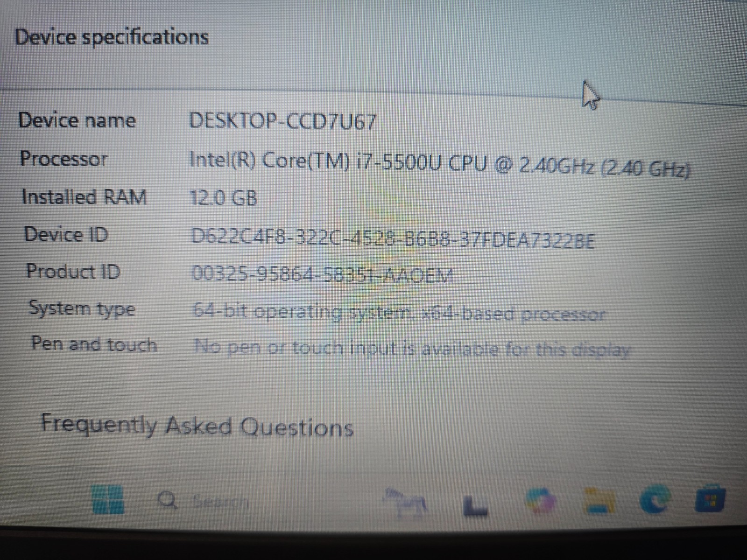Open the Windows Start menu
Screen dimensions: 747x560
click(109, 499)
